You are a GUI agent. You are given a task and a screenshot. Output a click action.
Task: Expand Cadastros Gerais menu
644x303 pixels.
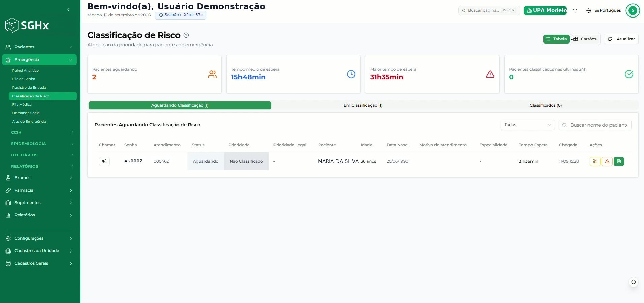coord(39,263)
